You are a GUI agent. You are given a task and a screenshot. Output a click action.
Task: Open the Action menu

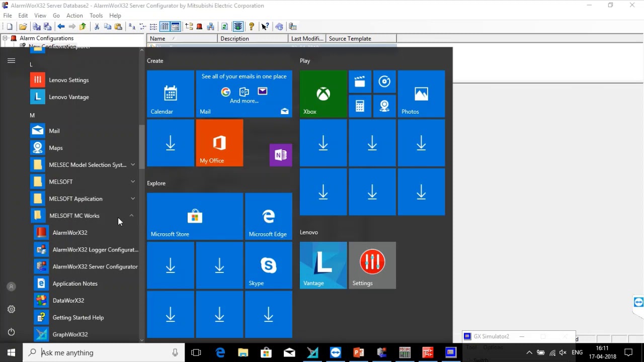coord(74,16)
